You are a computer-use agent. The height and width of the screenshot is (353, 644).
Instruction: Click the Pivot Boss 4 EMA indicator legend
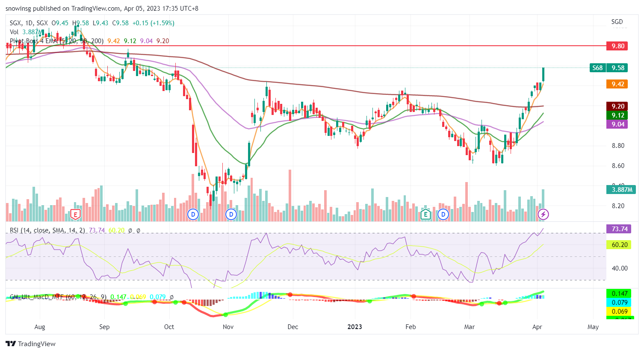[56, 41]
